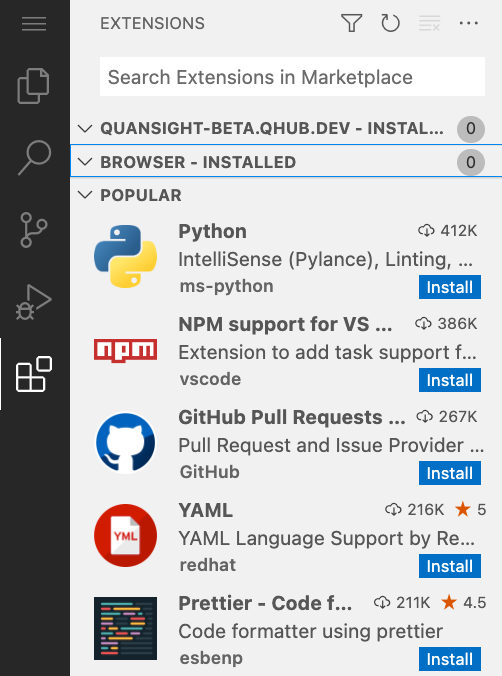Collapse the POPULAR section
502x676 pixels.
click(x=85, y=195)
